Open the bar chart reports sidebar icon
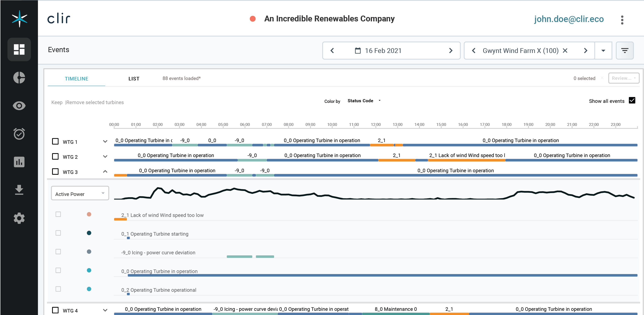This screenshot has height=315, width=644. pos(19,162)
